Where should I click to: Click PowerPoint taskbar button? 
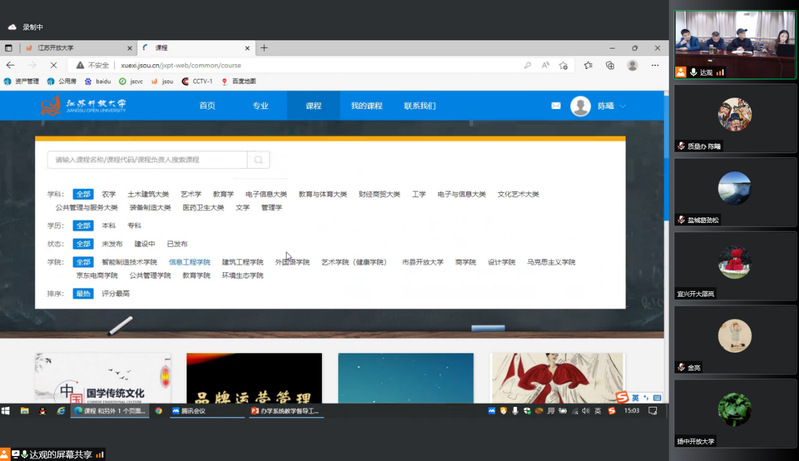tap(286, 411)
